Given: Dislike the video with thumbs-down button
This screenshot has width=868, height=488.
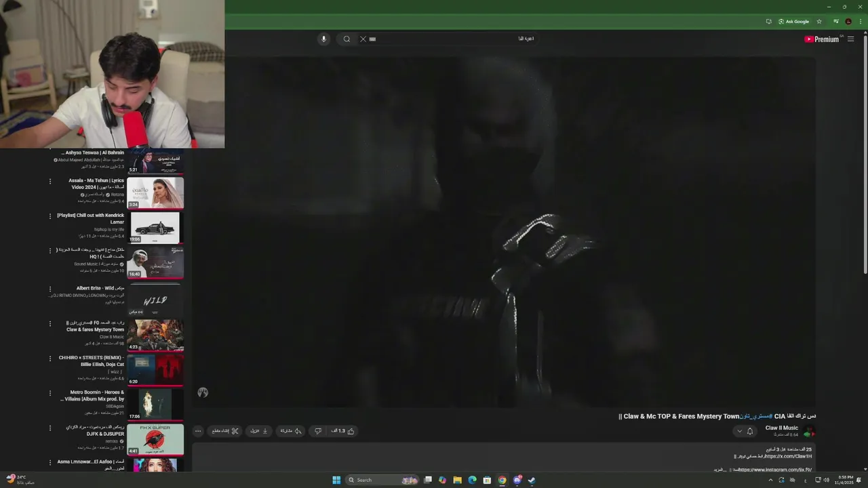Looking at the screenshot, I should (x=318, y=431).
